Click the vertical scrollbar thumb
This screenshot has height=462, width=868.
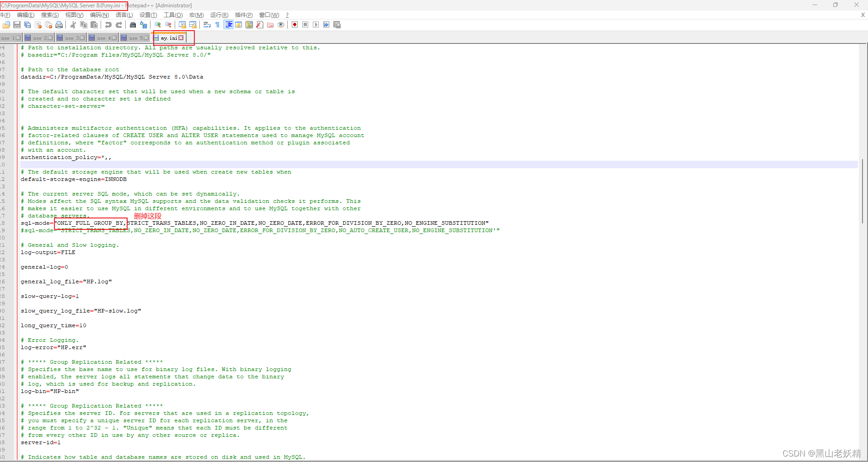(x=863, y=191)
